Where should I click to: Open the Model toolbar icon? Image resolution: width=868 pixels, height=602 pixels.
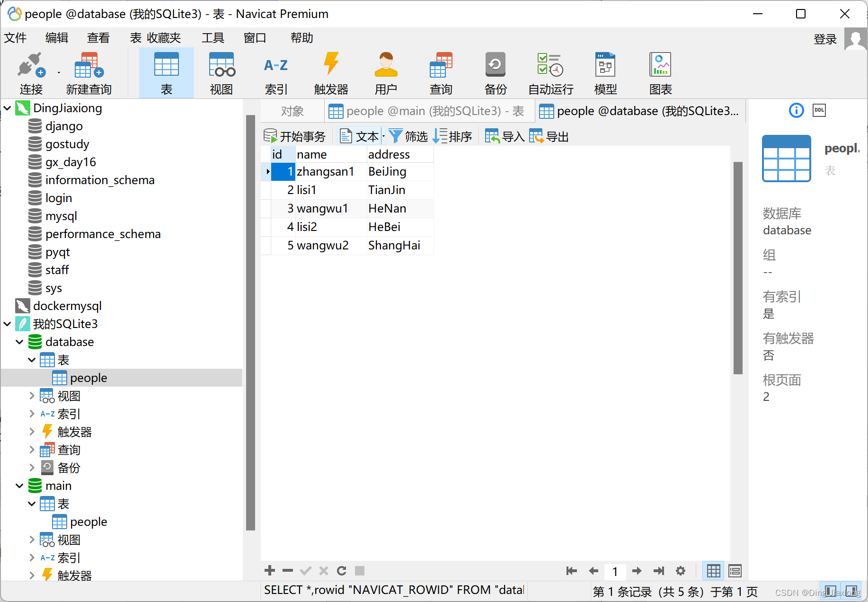point(605,65)
